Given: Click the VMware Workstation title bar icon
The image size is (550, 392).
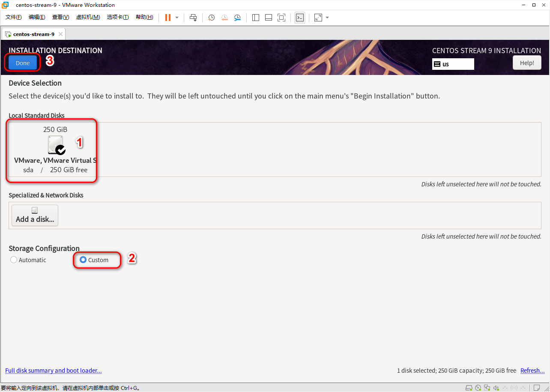Looking at the screenshot, I should 5,5.
